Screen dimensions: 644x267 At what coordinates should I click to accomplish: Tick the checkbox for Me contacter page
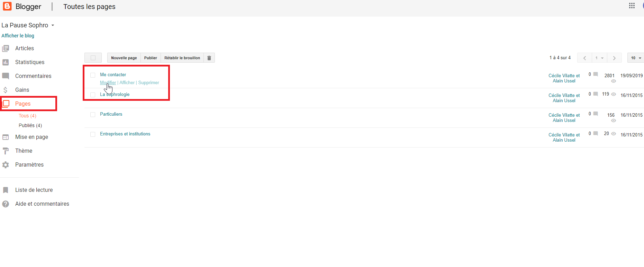click(x=93, y=75)
